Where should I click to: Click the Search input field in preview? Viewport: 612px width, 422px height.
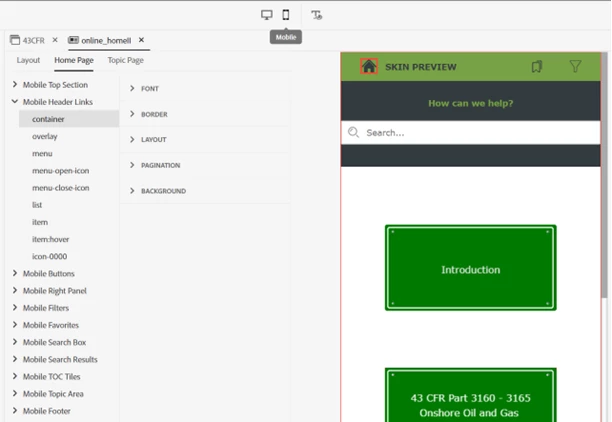pyautogui.click(x=470, y=133)
